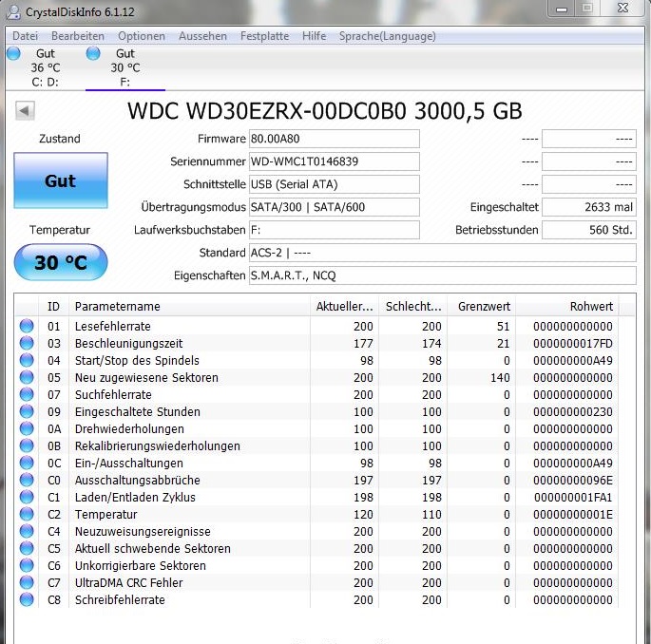Click the ID column header
Screen dimensions: 651x644
coord(53,306)
